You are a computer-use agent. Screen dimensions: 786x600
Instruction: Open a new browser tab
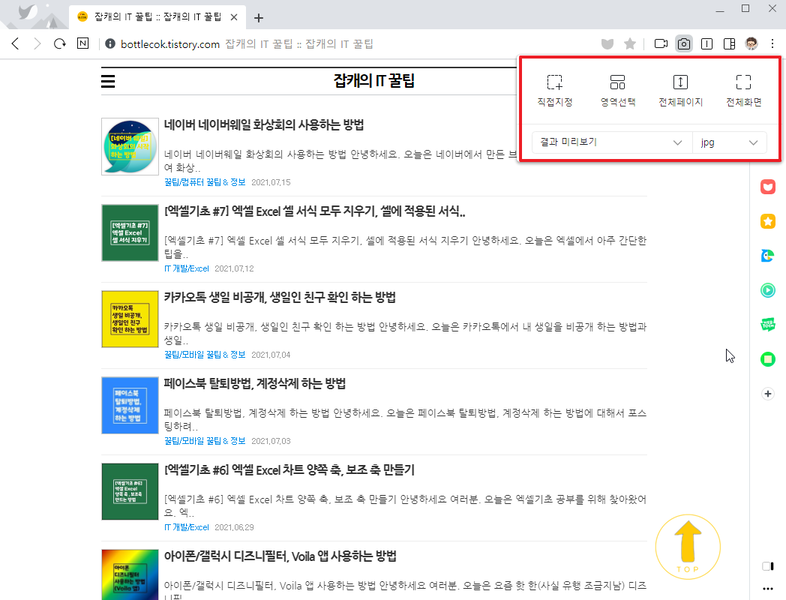258,18
